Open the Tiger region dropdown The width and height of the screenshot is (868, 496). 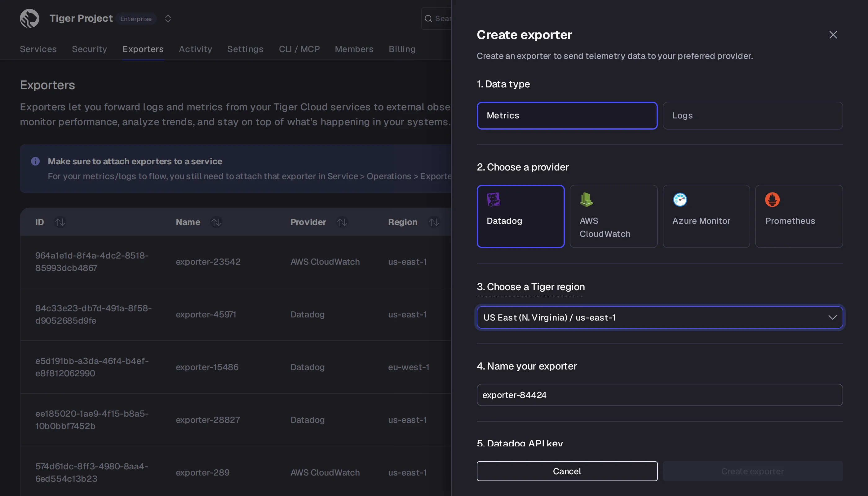click(659, 317)
